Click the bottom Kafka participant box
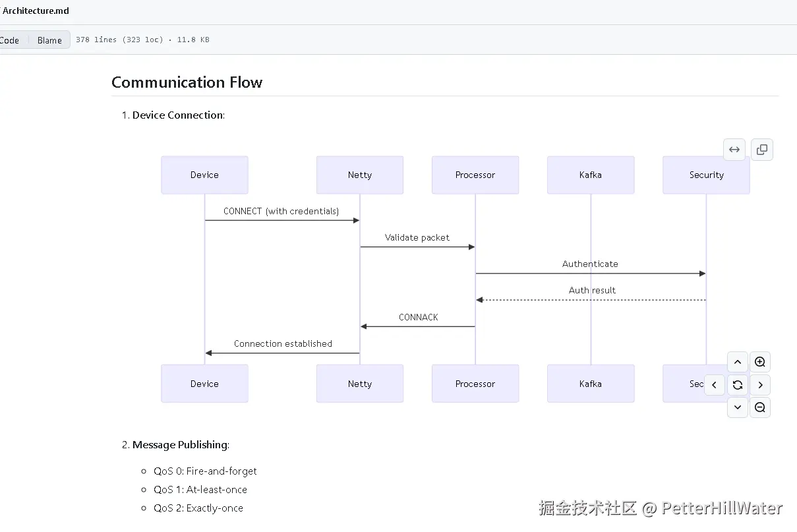This screenshot has height=532, width=797. (591, 384)
